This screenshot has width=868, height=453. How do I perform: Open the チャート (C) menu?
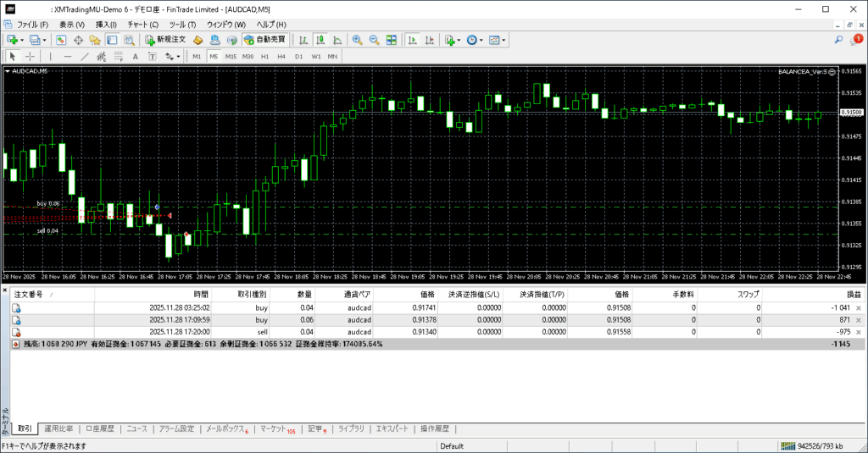click(143, 25)
